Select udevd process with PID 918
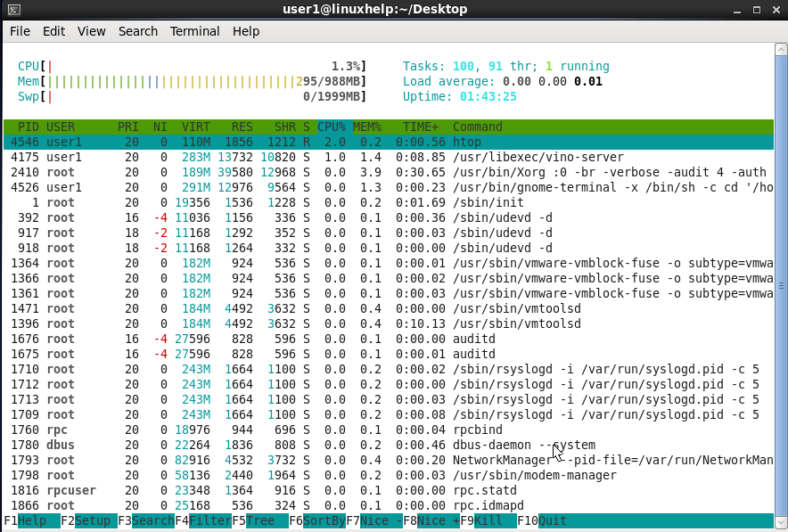788x532 pixels. [x=389, y=248]
